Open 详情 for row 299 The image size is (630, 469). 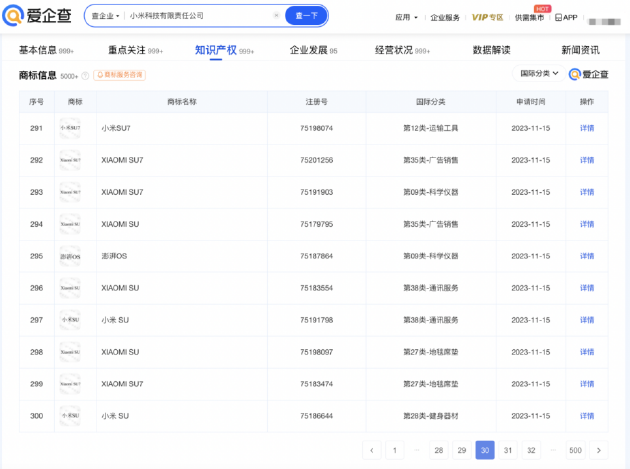click(587, 384)
